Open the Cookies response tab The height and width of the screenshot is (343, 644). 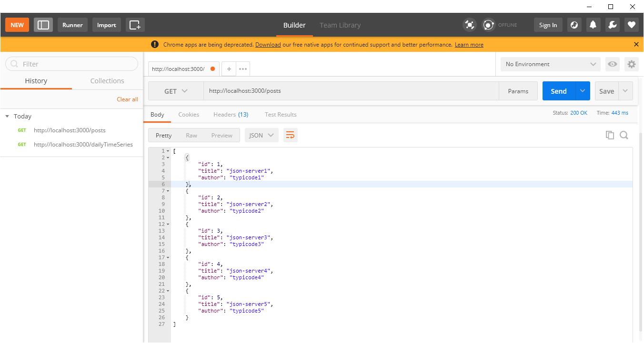189,115
